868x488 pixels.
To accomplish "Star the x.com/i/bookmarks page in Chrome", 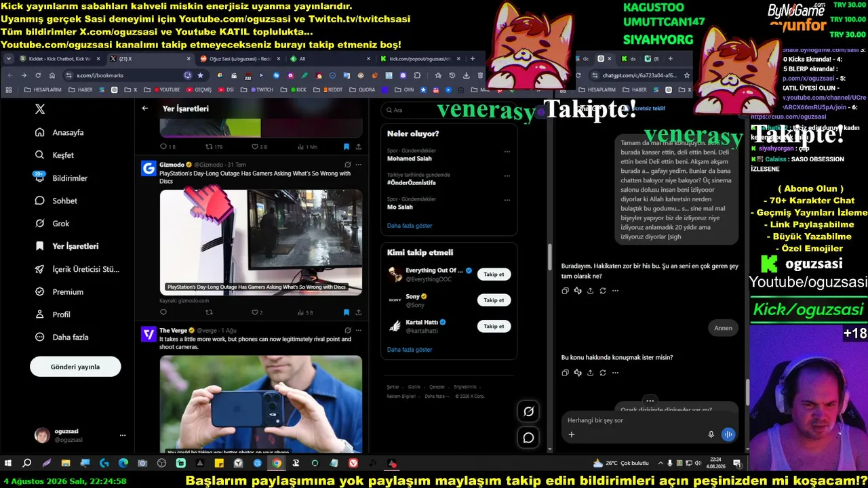I will click(x=200, y=75).
